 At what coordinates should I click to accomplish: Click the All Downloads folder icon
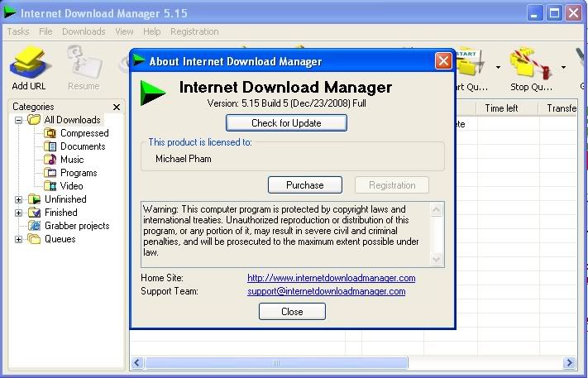[x=34, y=120]
